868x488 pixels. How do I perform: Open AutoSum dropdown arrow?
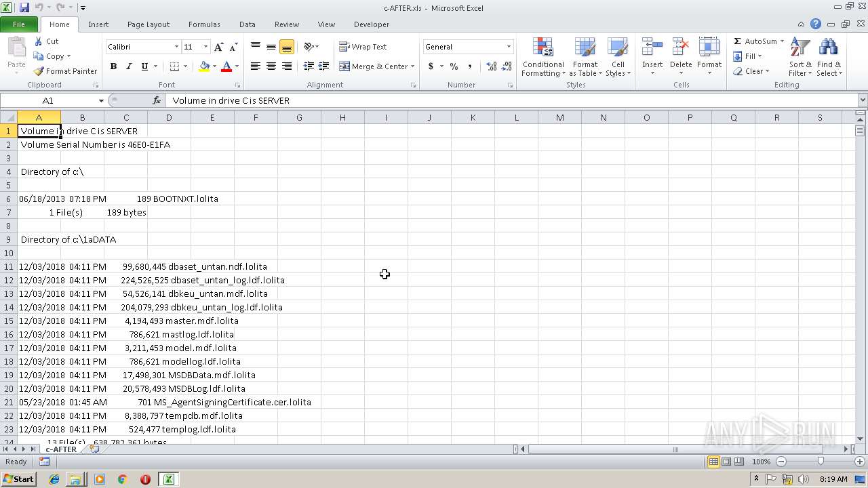click(782, 41)
